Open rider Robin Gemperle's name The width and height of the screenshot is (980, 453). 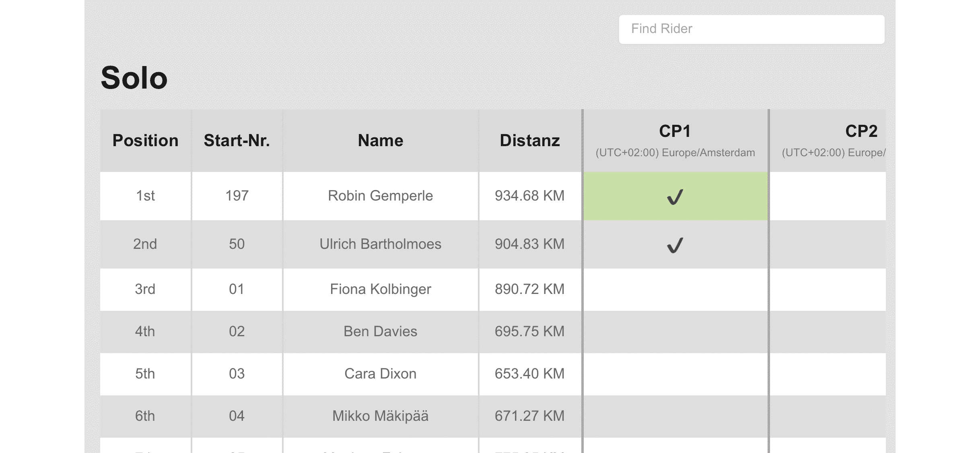[380, 196]
